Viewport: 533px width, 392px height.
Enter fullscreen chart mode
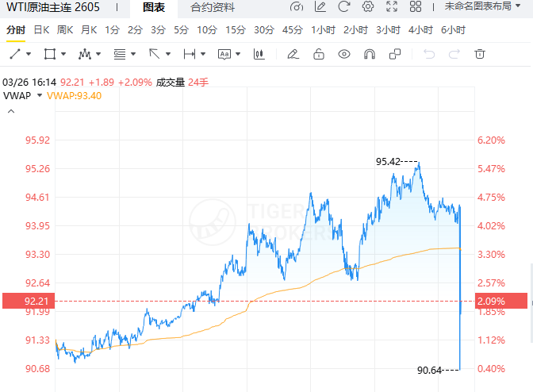pyautogui.click(x=391, y=7)
